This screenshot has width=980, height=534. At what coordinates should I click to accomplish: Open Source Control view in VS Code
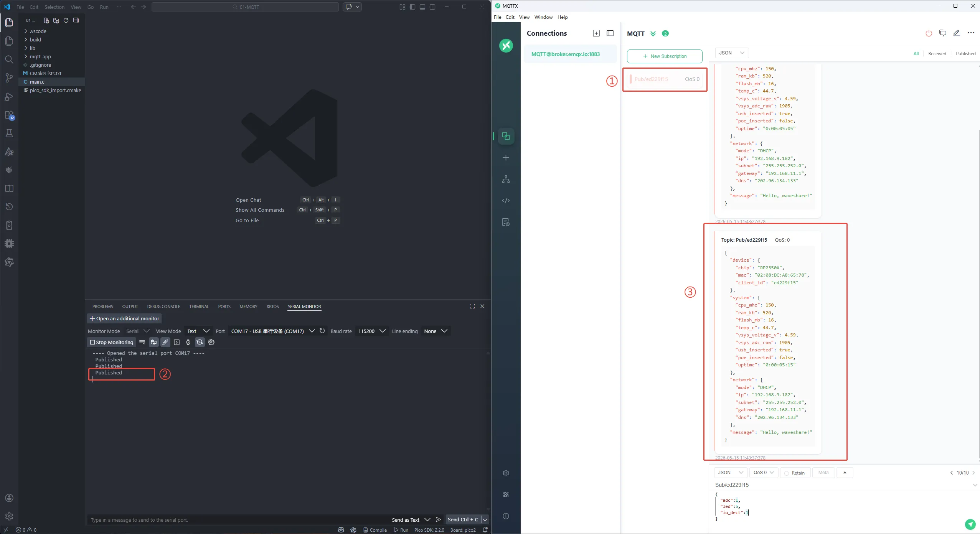[9, 78]
